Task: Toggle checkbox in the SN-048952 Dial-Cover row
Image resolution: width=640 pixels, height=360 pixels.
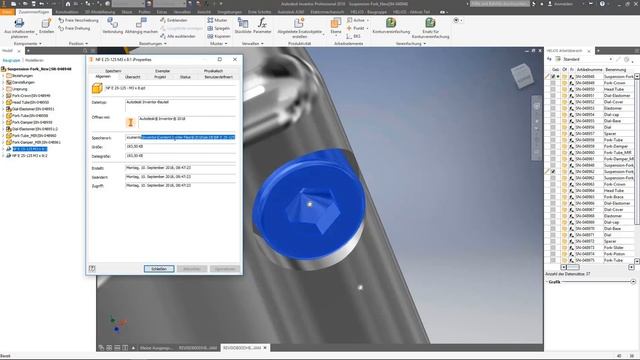Action: point(553,102)
